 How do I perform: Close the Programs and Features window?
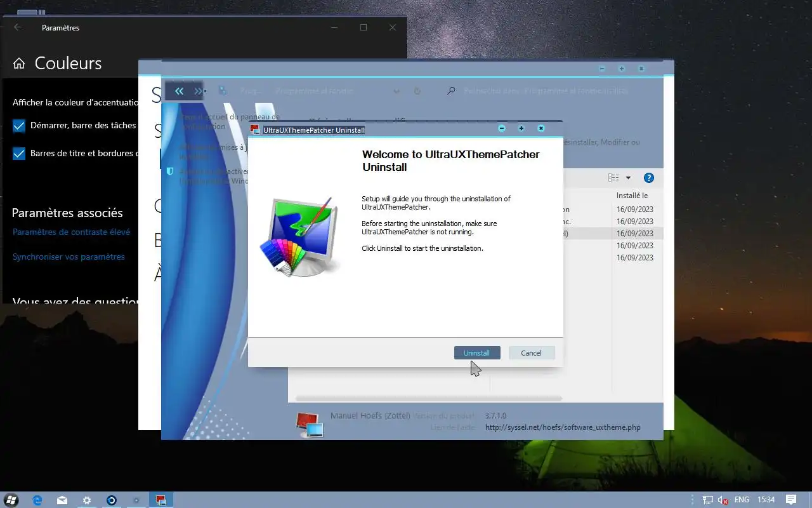pyautogui.click(x=641, y=69)
